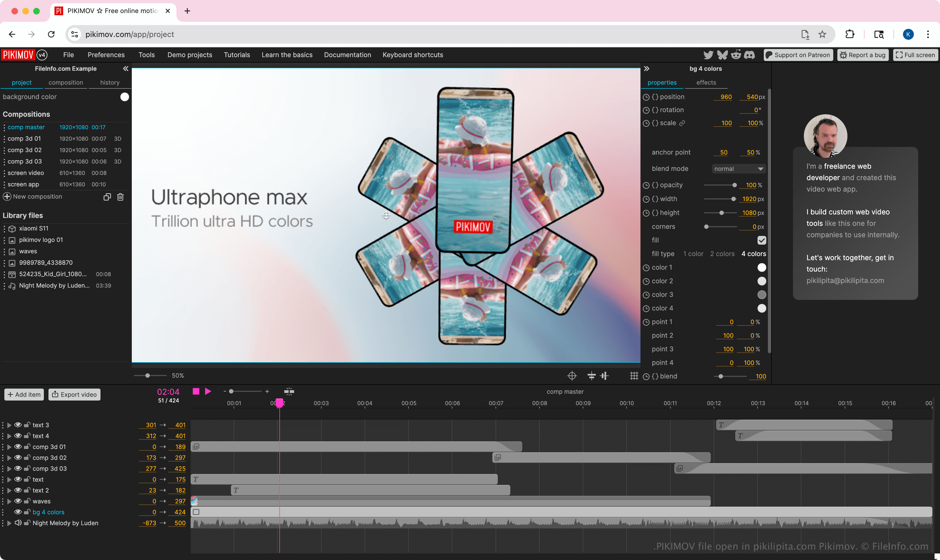Open the Bluesky butterfly icon
The image size is (940, 560).
[722, 55]
